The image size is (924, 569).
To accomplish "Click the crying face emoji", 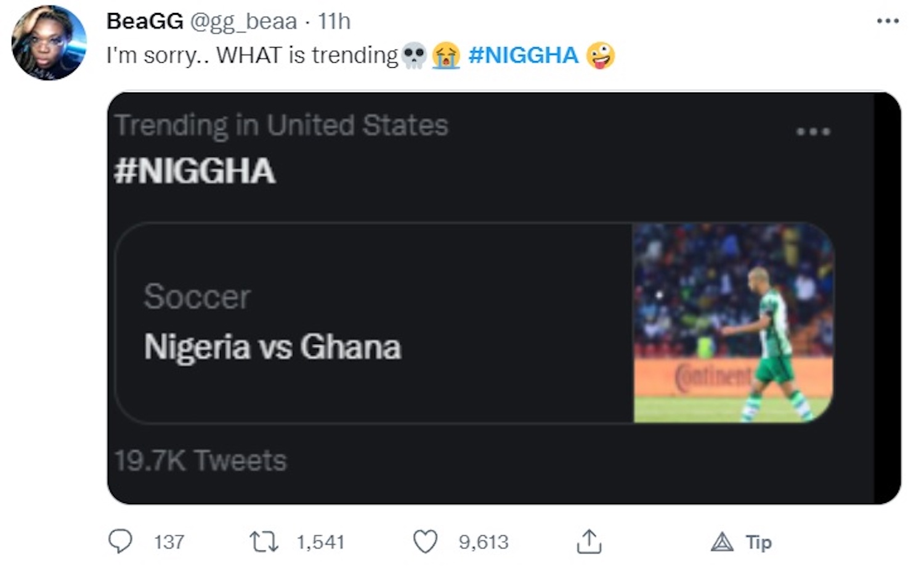I will (446, 55).
